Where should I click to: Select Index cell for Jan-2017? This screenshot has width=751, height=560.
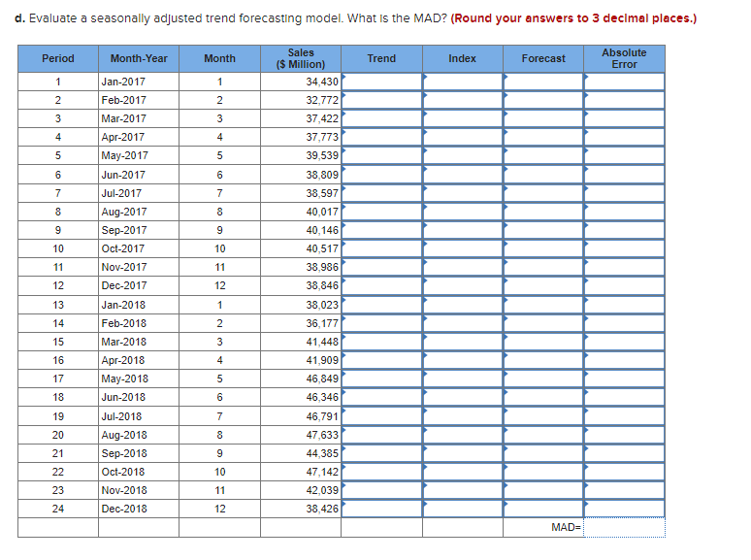click(x=463, y=82)
